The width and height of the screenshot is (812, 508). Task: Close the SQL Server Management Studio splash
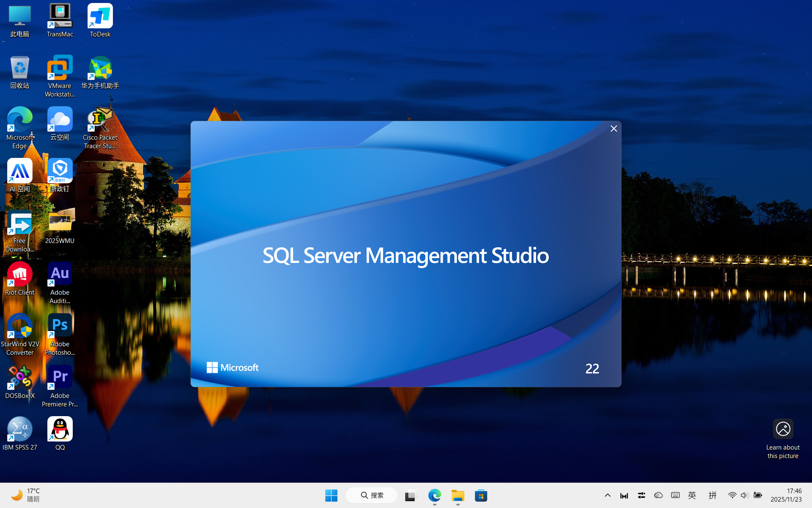614,129
